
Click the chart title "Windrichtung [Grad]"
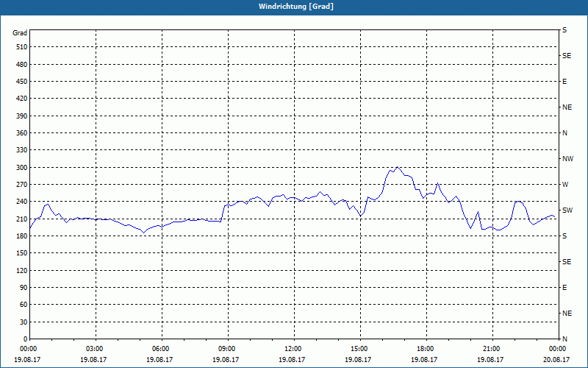click(296, 7)
